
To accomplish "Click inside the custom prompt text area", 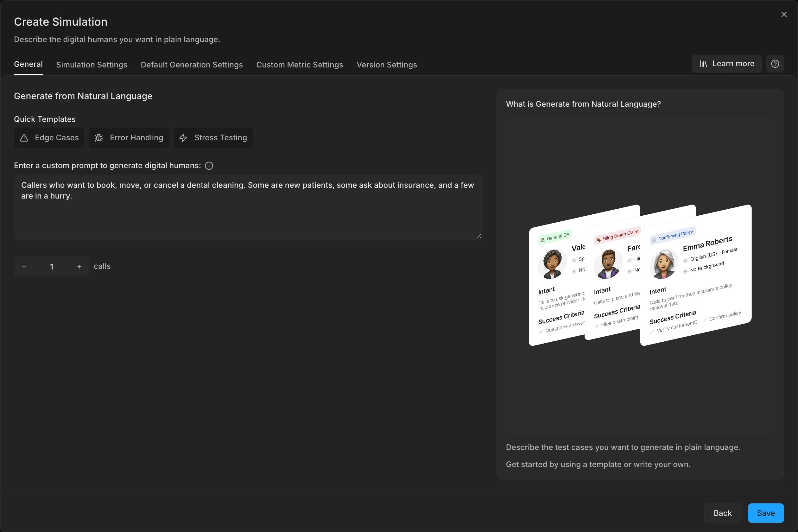I will point(248,207).
